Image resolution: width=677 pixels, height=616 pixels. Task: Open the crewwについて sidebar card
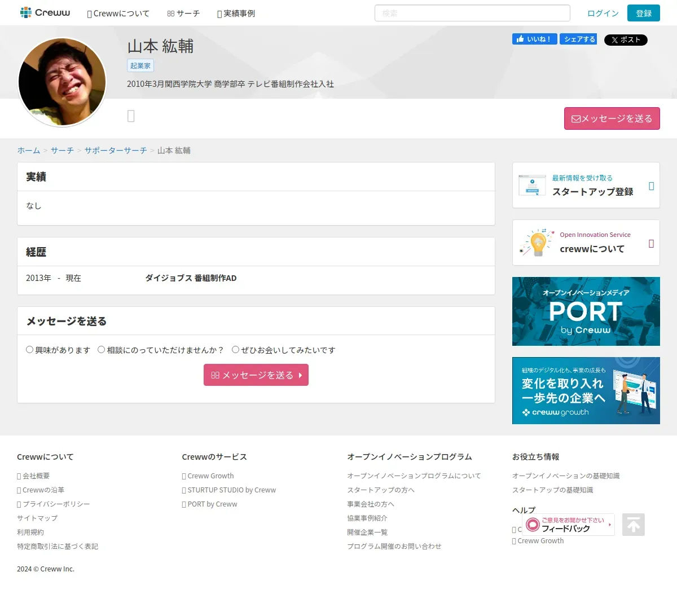coord(586,243)
